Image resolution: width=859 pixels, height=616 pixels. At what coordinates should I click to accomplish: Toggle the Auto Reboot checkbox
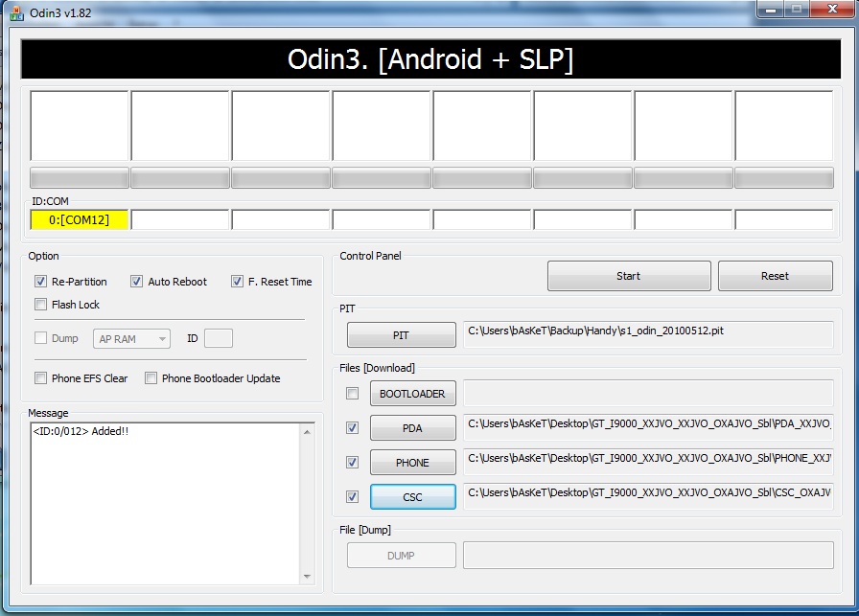pyautogui.click(x=136, y=282)
